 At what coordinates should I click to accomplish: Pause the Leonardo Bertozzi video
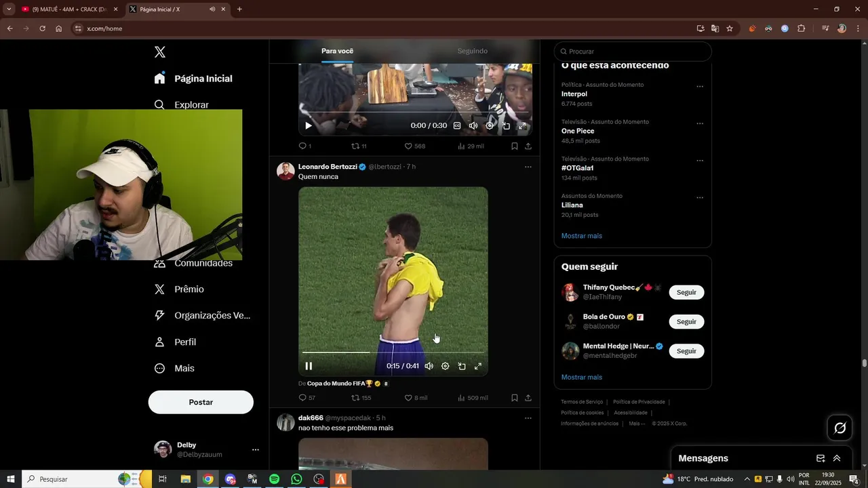(x=309, y=366)
